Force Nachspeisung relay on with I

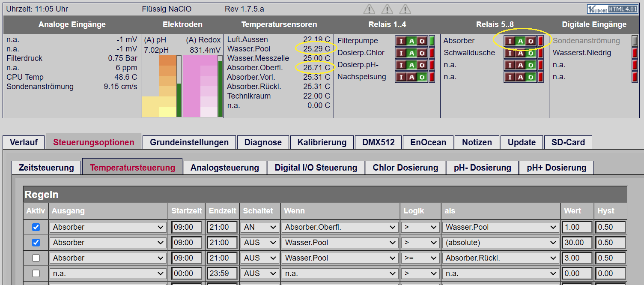point(401,77)
